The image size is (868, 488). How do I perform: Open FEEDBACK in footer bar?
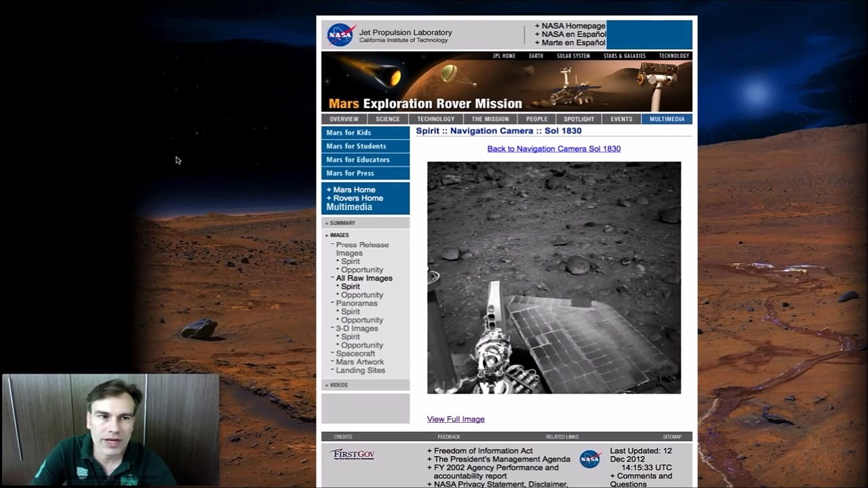click(x=449, y=437)
